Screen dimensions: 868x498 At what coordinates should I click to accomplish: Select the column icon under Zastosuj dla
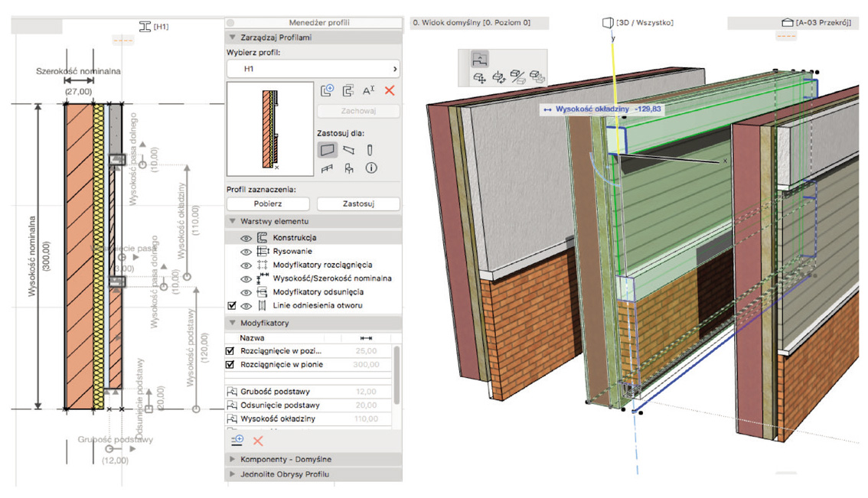coord(370,150)
